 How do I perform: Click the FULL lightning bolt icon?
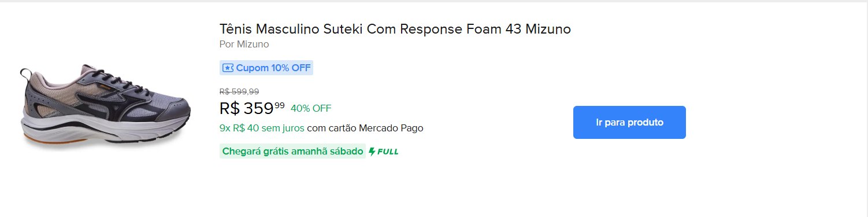coord(373,152)
